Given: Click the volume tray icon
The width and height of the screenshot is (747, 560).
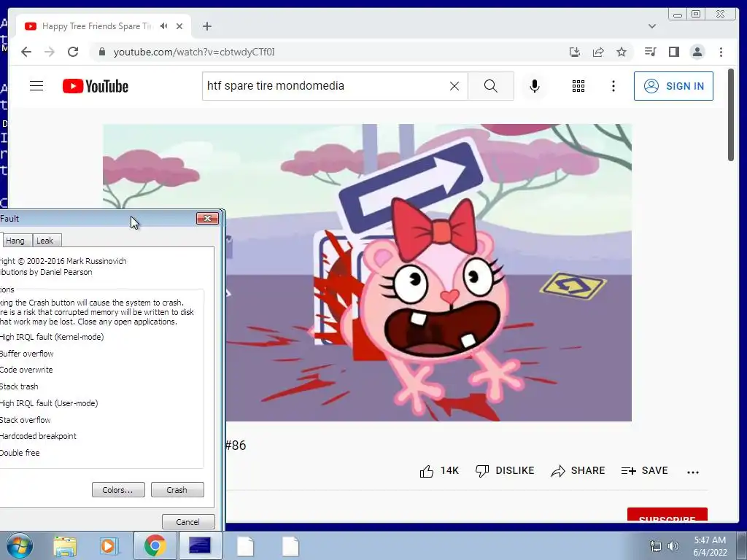Looking at the screenshot, I should coord(673,546).
